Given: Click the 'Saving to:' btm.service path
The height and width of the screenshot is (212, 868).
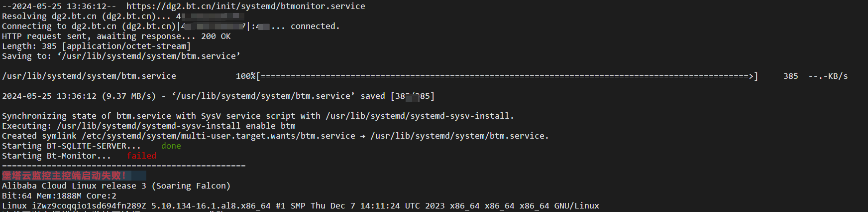Looking at the screenshot, I should [149, 56].
